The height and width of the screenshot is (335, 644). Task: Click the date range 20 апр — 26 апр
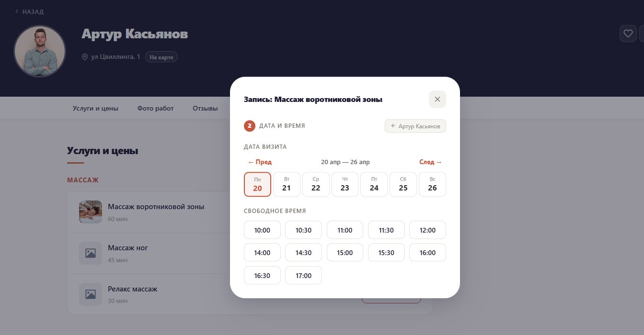345,162
